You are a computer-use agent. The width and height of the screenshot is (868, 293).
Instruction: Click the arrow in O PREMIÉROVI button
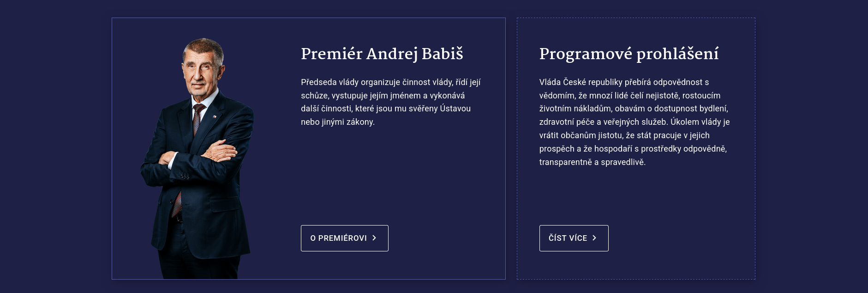[x=374, y=238]
